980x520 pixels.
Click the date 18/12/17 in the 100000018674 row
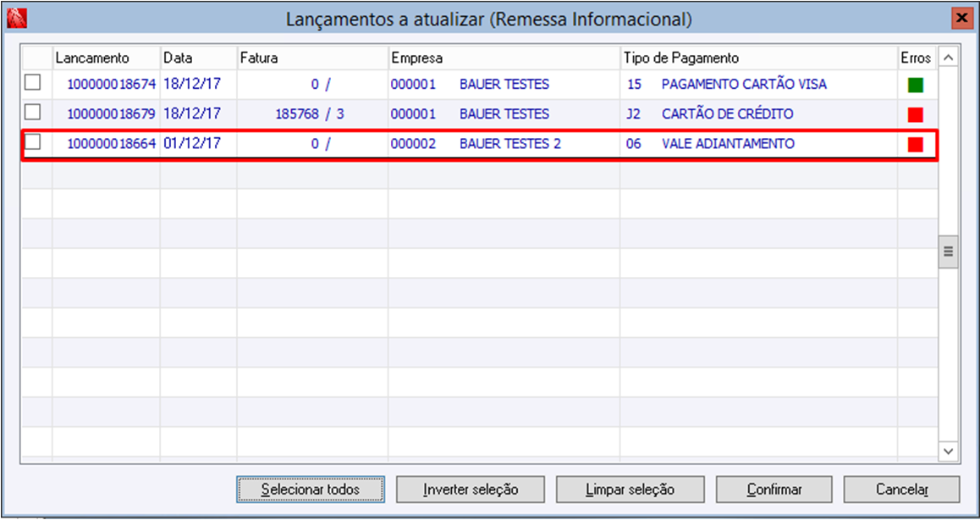(x=192, y=83)
